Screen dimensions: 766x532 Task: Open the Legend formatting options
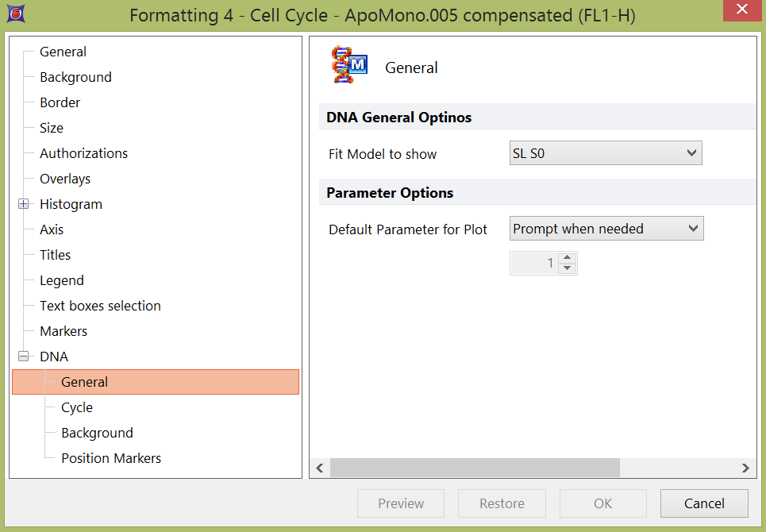point(62,280)
